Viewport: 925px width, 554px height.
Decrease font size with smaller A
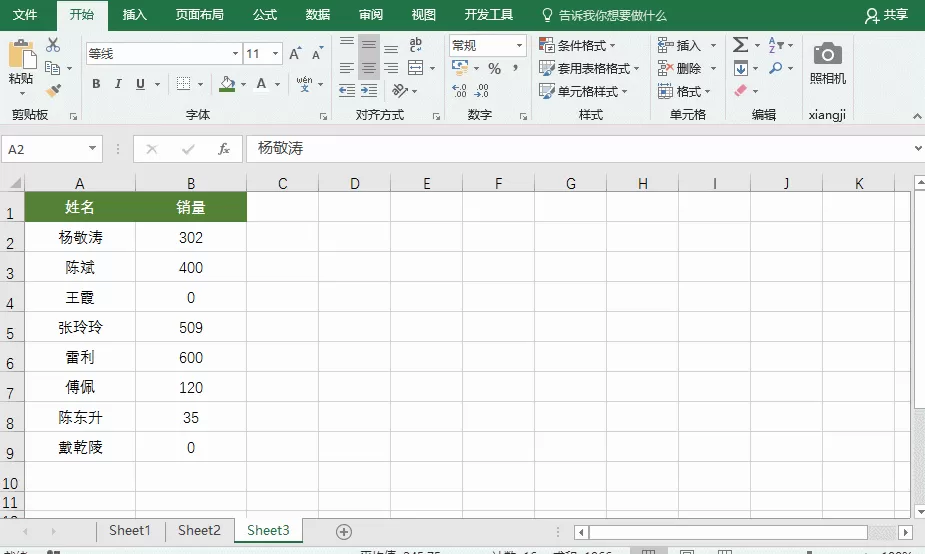tap(317, 54)
